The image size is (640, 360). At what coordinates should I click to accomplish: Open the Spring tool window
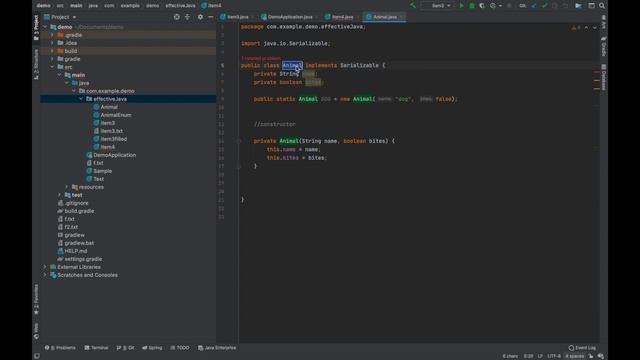(152, 348)
